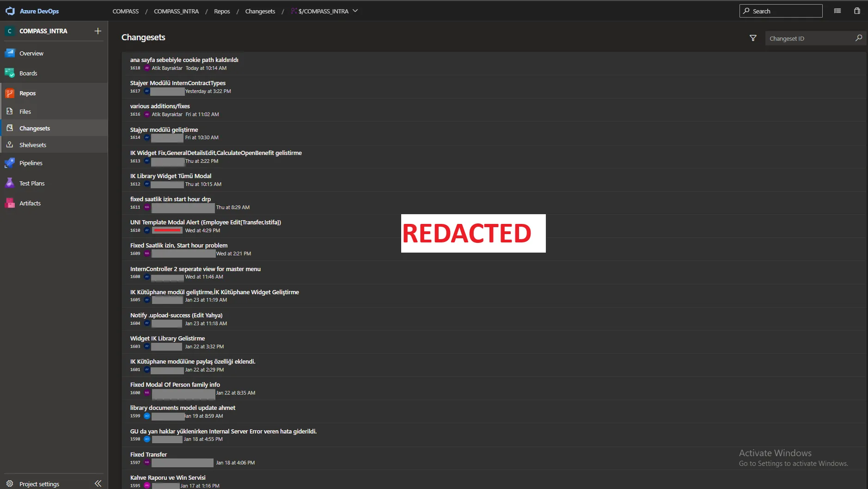
Task: Open Artifacts from the sidebar
Action: click(x=30, y=203)
